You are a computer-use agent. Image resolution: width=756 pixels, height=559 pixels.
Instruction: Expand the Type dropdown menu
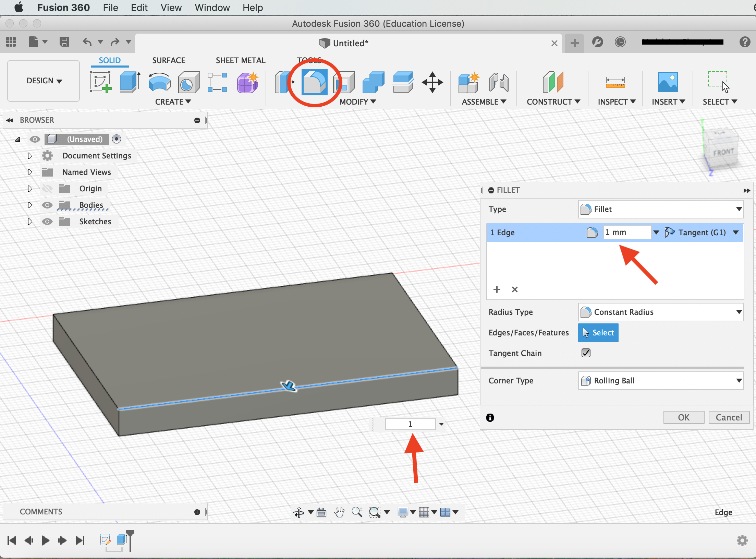point(739,209)
